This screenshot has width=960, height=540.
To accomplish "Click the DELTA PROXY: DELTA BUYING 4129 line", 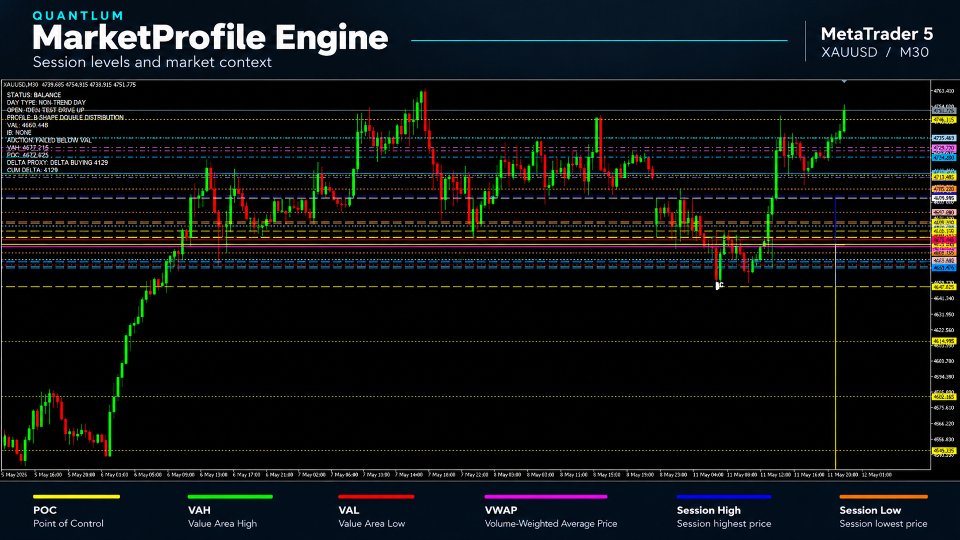I will [58, 162].
